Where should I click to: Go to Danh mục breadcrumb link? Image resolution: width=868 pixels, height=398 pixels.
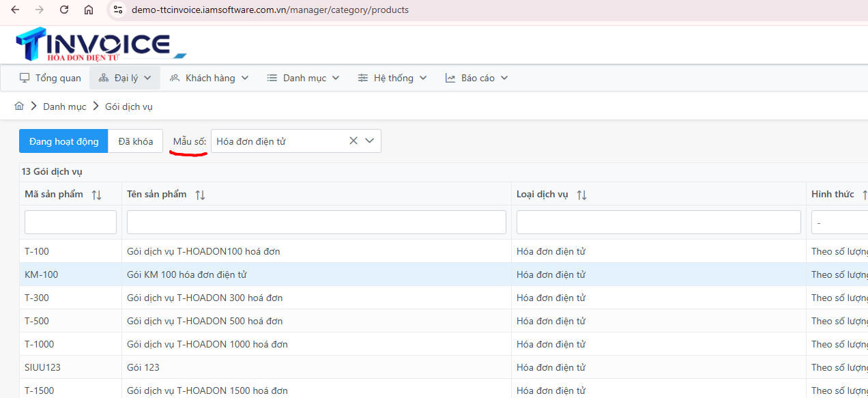click(65, 106)
